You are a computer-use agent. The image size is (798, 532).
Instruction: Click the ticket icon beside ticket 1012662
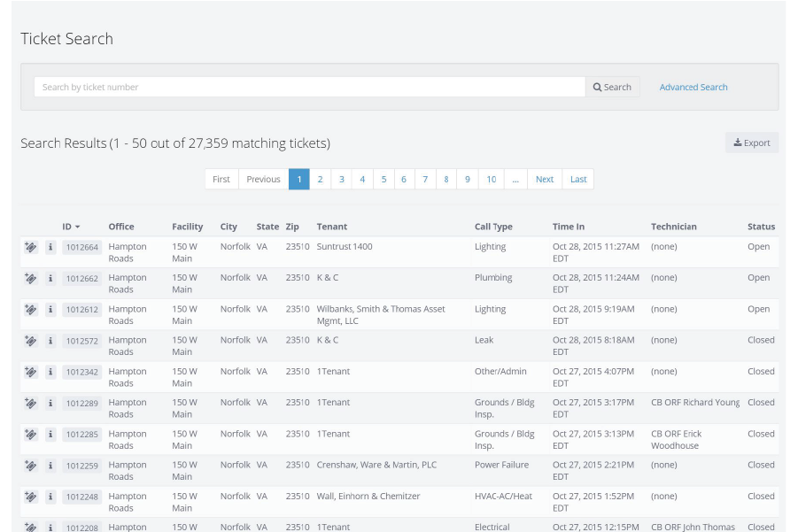[x=31, y=279]
